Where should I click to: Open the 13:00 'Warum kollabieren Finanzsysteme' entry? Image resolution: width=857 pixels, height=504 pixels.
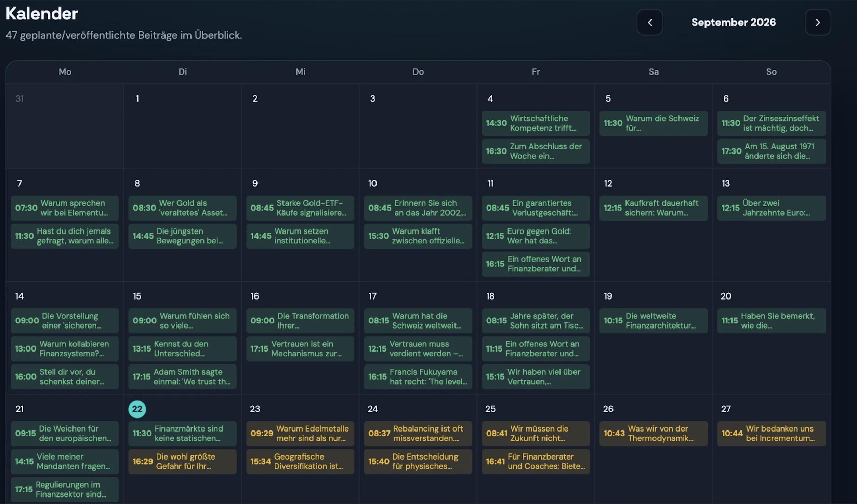65,349
